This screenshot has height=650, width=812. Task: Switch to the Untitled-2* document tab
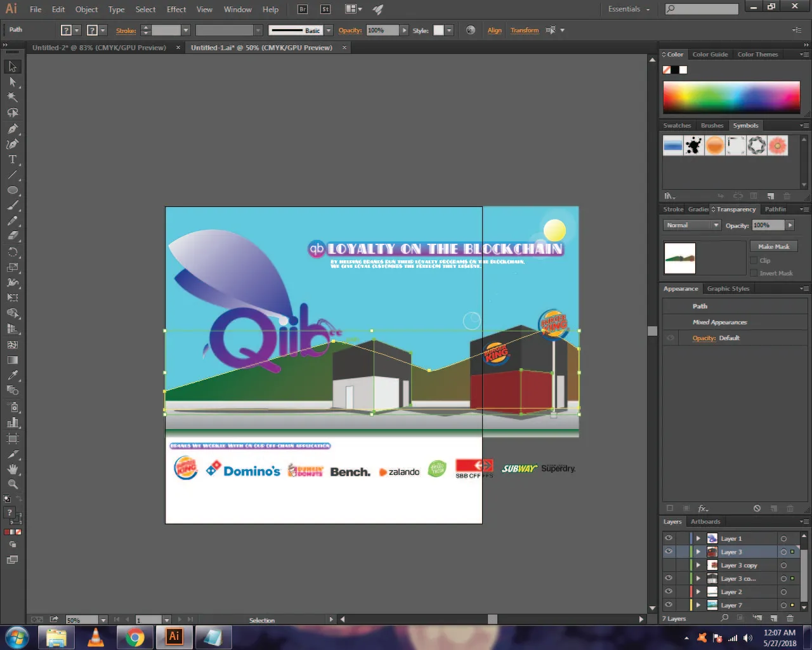click(99, 48)
